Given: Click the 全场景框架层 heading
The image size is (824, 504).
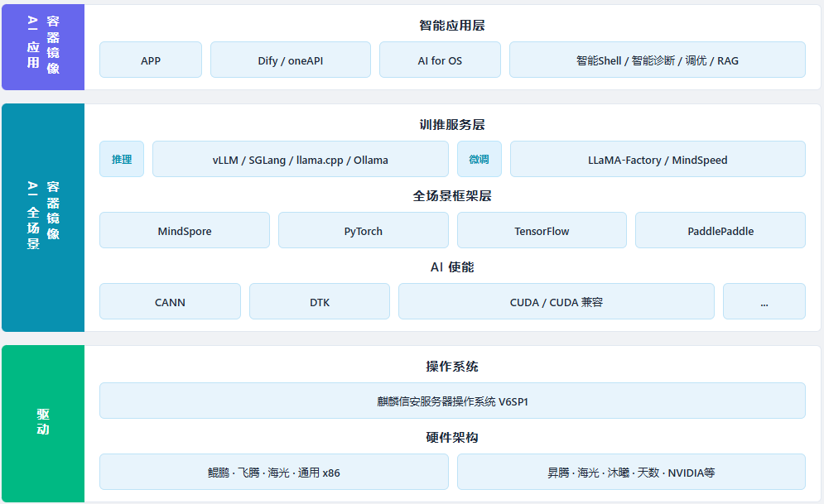Looking at the screenshot, I should (x=452, y=196).
